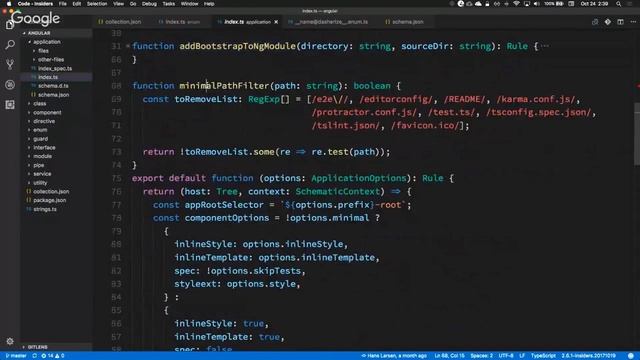This screenshot has height=360, width=640.
Task: Open the Apple menu
Action: point(9,4)
